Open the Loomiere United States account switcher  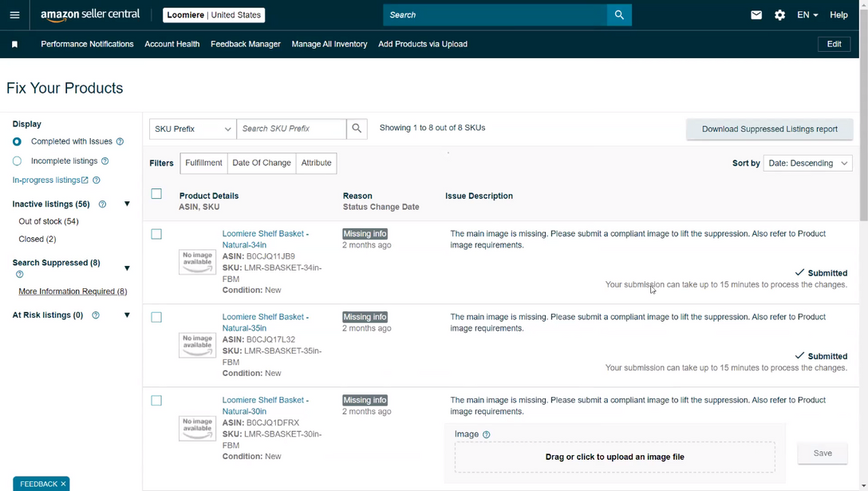coord(214,15)
